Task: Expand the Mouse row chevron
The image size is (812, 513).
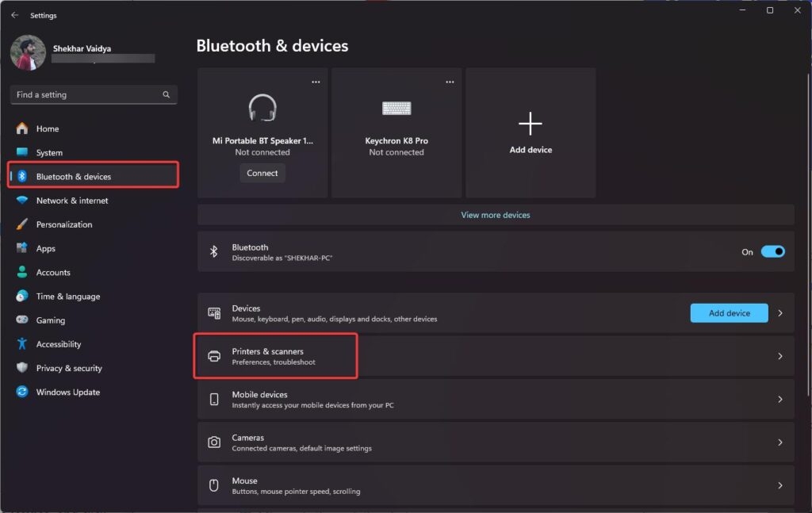Action: point(780,485)
